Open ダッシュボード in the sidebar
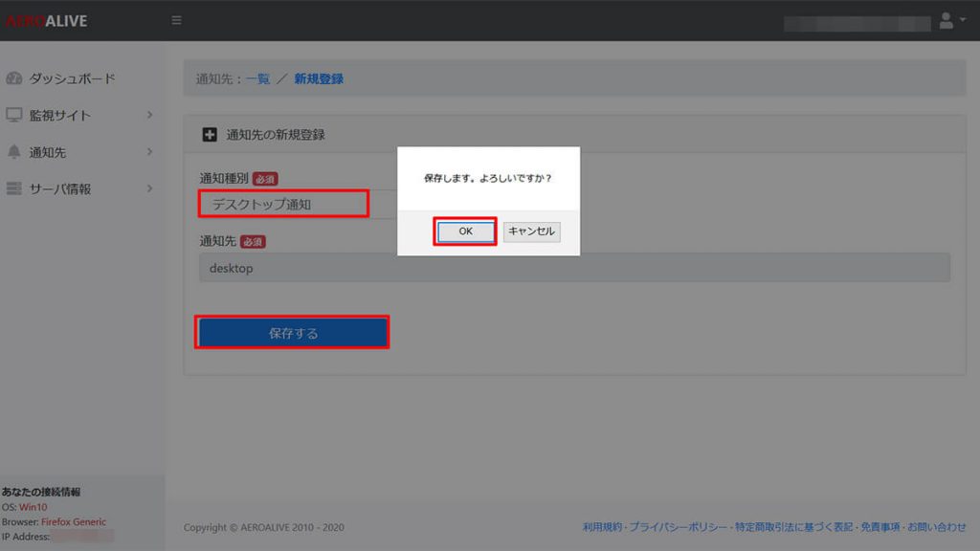The height and width of the screenshot is (551, 980). 73,78
